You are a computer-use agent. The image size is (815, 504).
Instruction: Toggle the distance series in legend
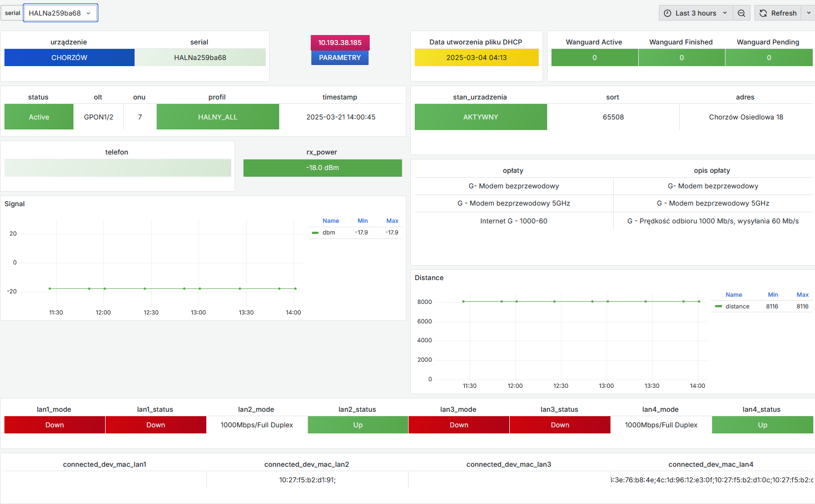[x=737, y=307]
